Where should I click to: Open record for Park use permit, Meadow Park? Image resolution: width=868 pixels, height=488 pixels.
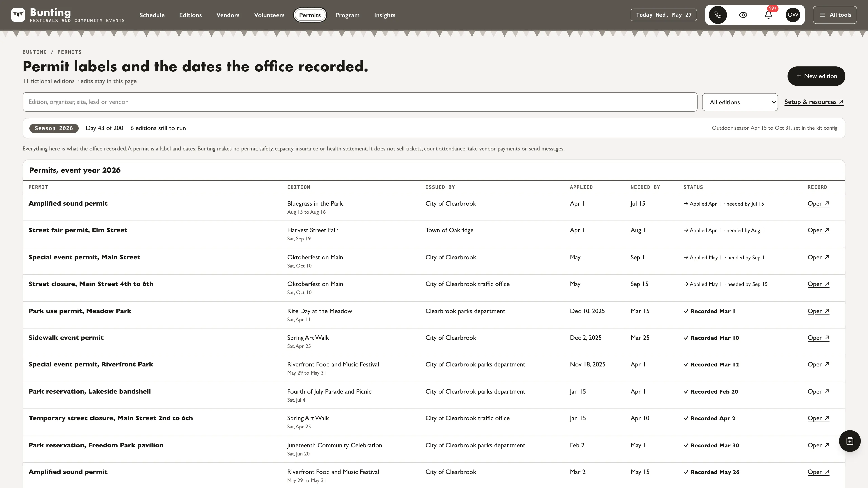tap(818, 311)
